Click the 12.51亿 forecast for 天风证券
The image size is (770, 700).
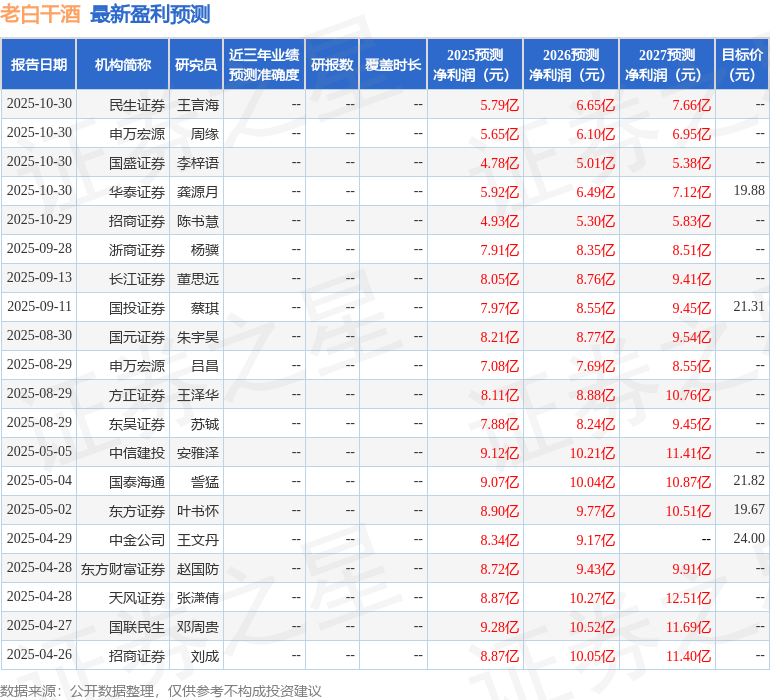688,598
